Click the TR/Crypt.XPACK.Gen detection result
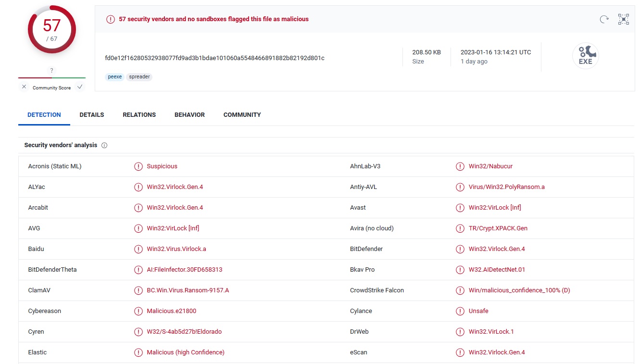 (x=498, y=228)
